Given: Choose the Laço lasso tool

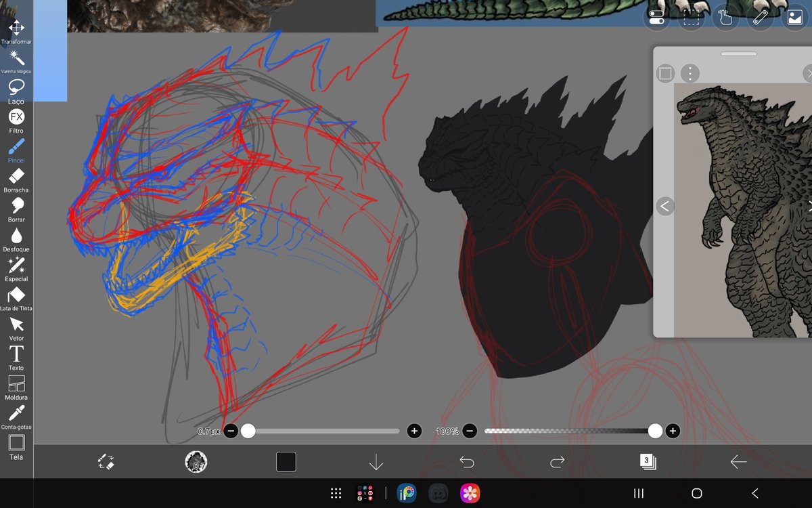Looking at the screenshot, I should (16, 91).
